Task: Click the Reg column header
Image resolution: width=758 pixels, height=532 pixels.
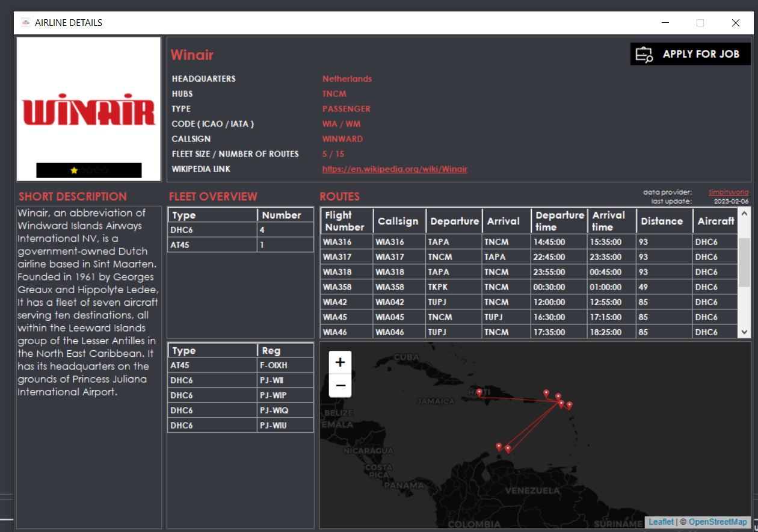Action: tap(285, 350)
